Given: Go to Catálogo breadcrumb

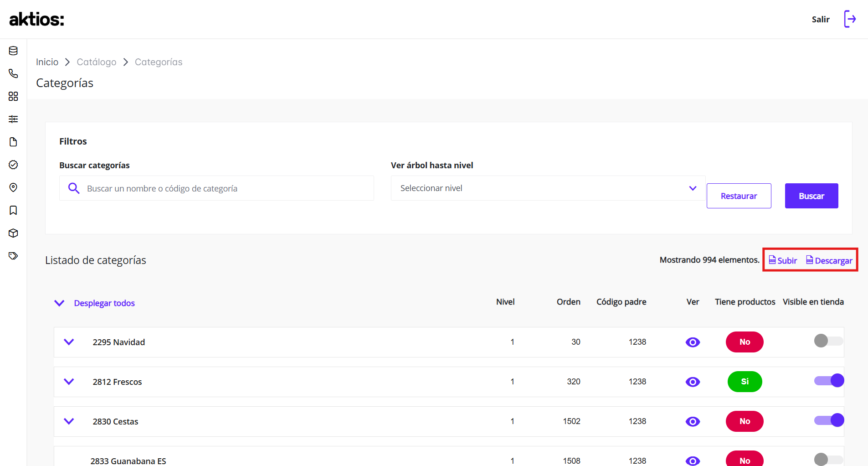Looking at the screenshot, I should pos(97,62).
